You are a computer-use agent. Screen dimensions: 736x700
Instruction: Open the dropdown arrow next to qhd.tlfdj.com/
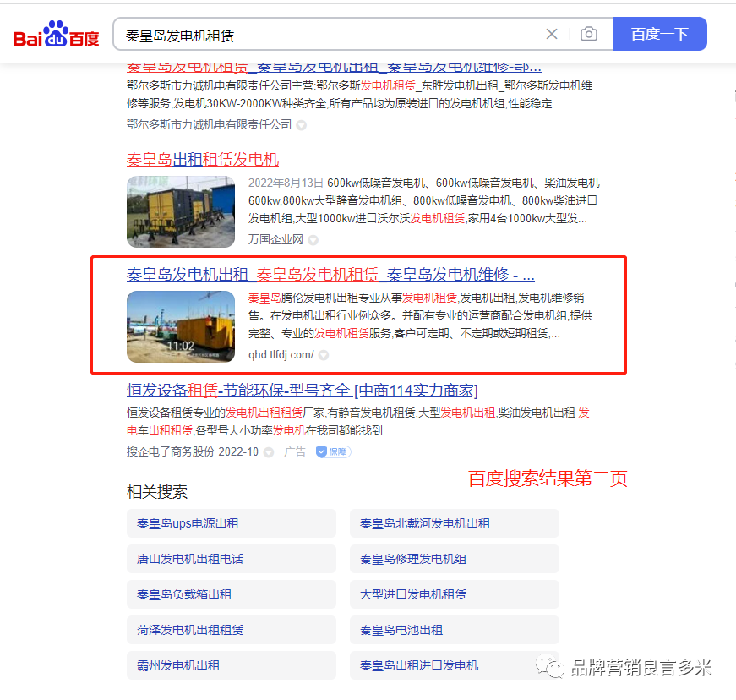click(x=324, y=355)
